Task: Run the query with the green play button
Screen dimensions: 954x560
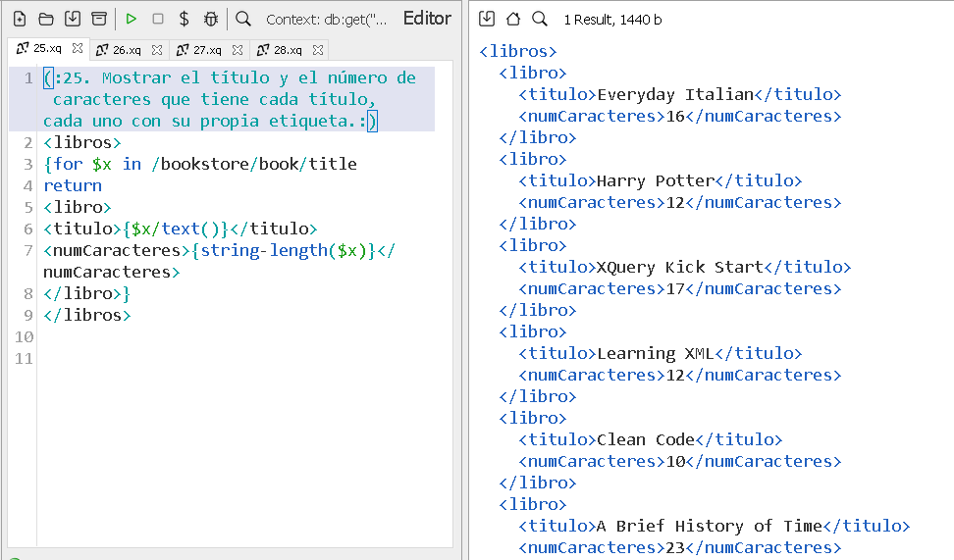Action: coord(131,19)
